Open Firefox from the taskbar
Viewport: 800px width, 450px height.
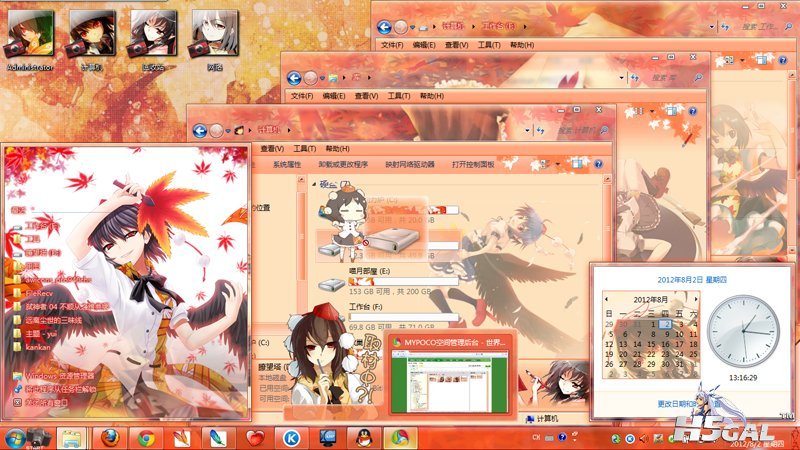click(109, 437)
